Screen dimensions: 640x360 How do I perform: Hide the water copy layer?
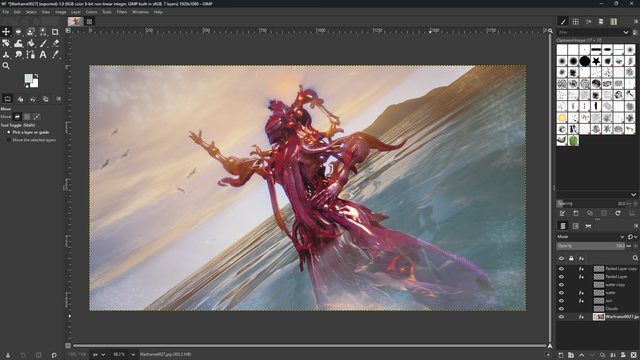pos(561,284)
